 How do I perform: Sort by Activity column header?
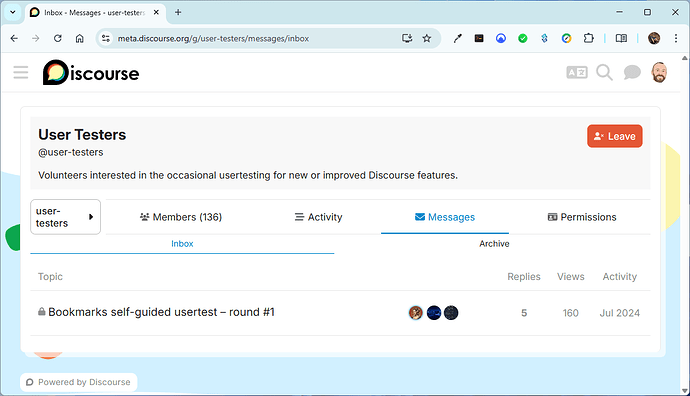(620, 277)
